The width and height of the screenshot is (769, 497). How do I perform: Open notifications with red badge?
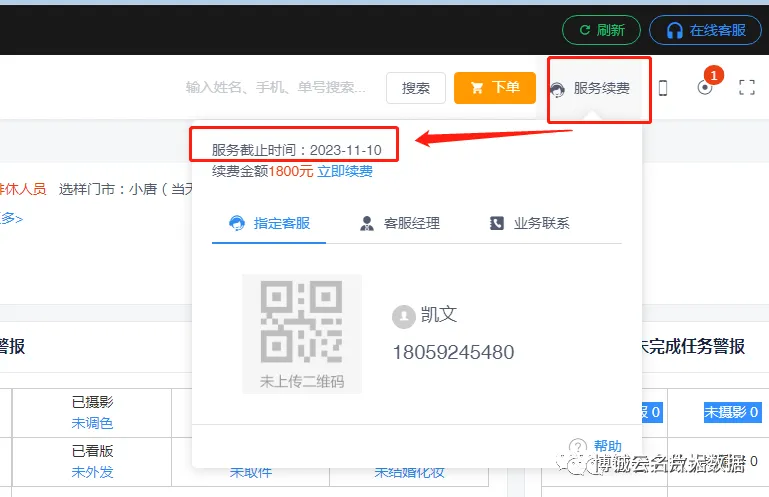tap(706, 87)
